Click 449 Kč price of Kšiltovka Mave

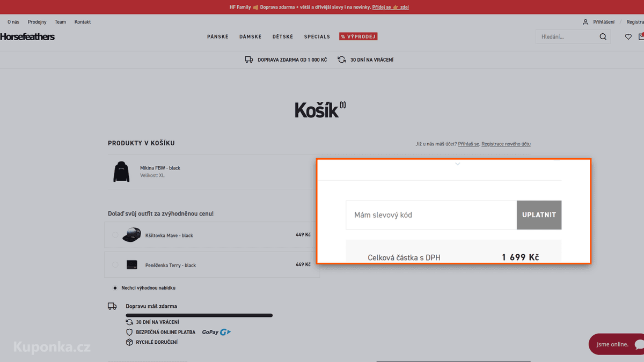pyautogui.click(x=303, y=235)
